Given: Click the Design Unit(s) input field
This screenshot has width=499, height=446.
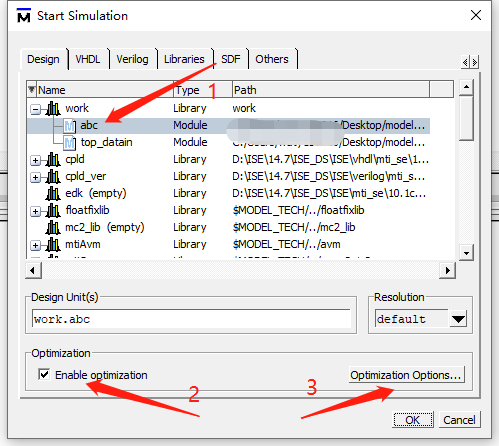Looking at the screenshot, I should click(x=192, y=319).
